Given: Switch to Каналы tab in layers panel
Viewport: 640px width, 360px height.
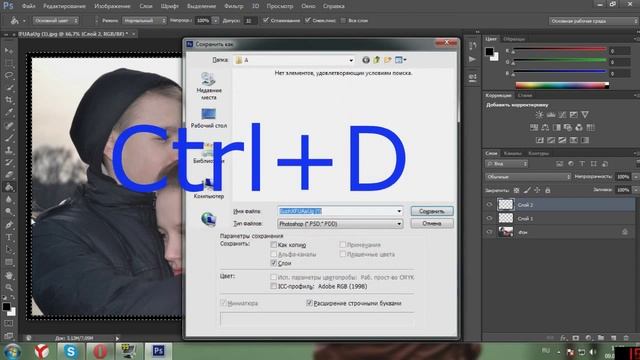Looking at the screenshot, I should click(x=513, y=153).
